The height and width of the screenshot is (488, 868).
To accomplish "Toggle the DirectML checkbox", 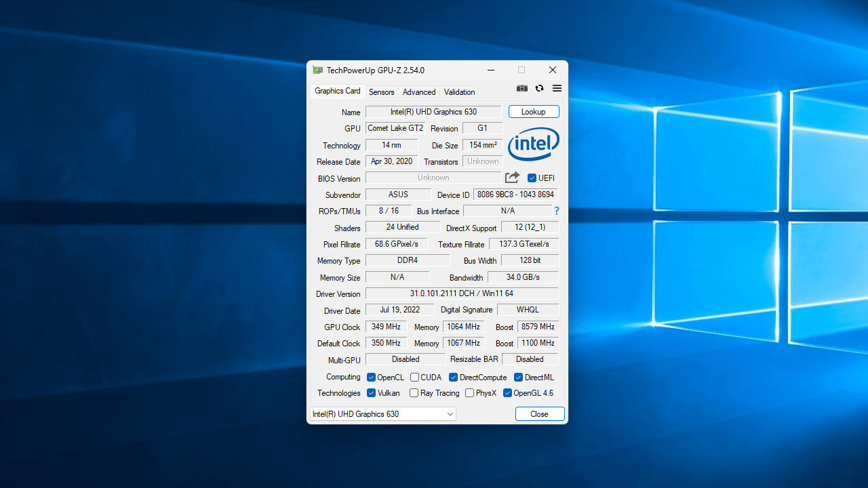I will [x=518, y=378].
